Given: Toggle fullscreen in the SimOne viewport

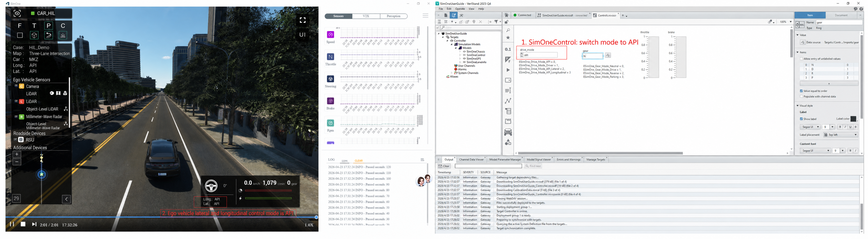Looking at the screenshot, I should pyautogui.click(x=302, y=20).
